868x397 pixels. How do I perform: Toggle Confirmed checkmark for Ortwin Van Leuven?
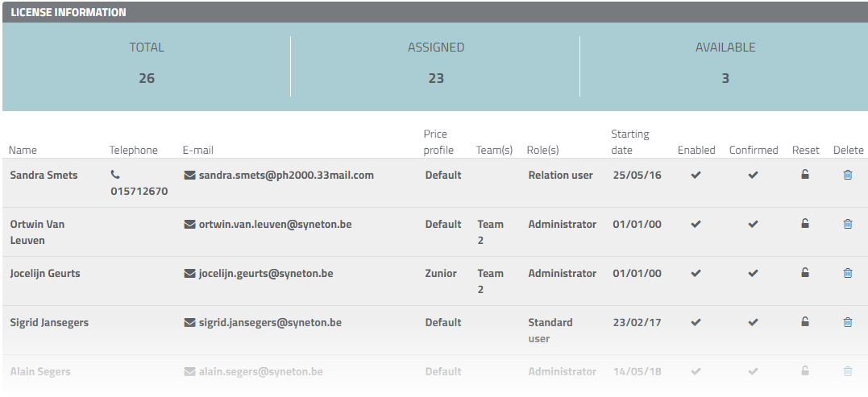click(753, 224)
